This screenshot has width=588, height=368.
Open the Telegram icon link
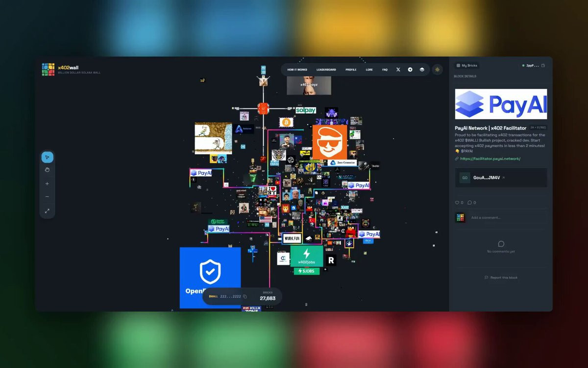pyautogui.click(x=410, y=70)
